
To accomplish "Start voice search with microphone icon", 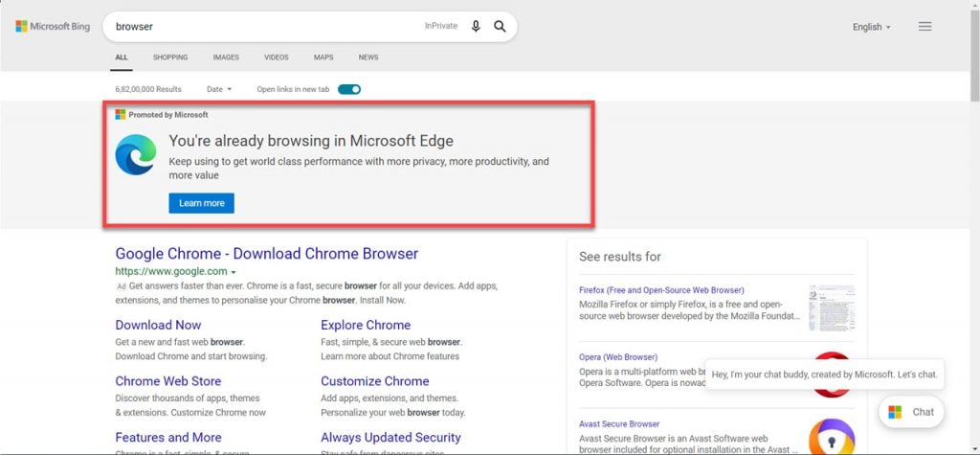I will click(476, 26).
